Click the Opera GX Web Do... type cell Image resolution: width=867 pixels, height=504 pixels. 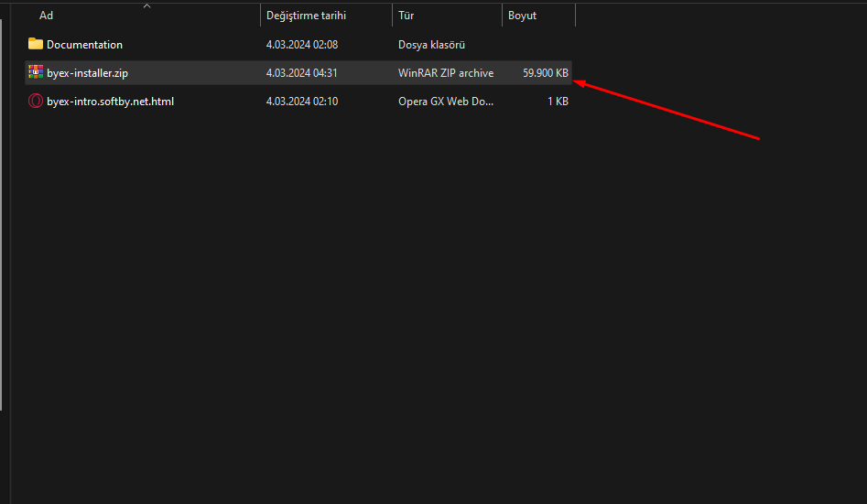click(x=445, y=102)
